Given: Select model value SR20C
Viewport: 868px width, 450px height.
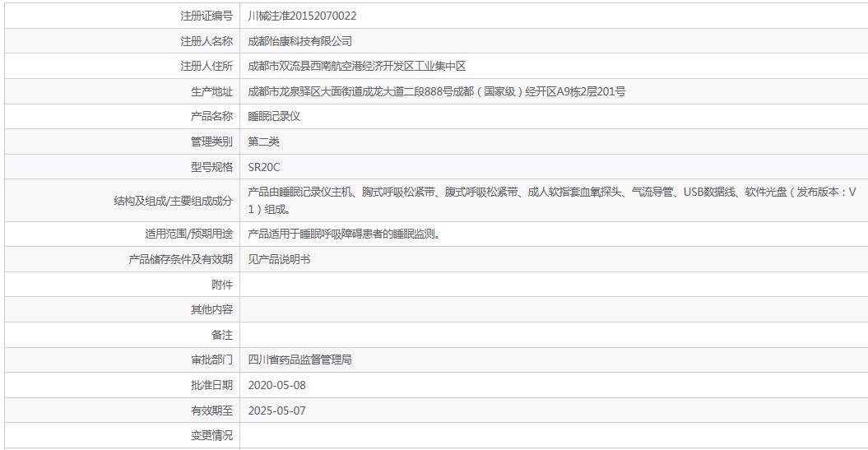Looking at the screenshot, I should tap(264, 167).
